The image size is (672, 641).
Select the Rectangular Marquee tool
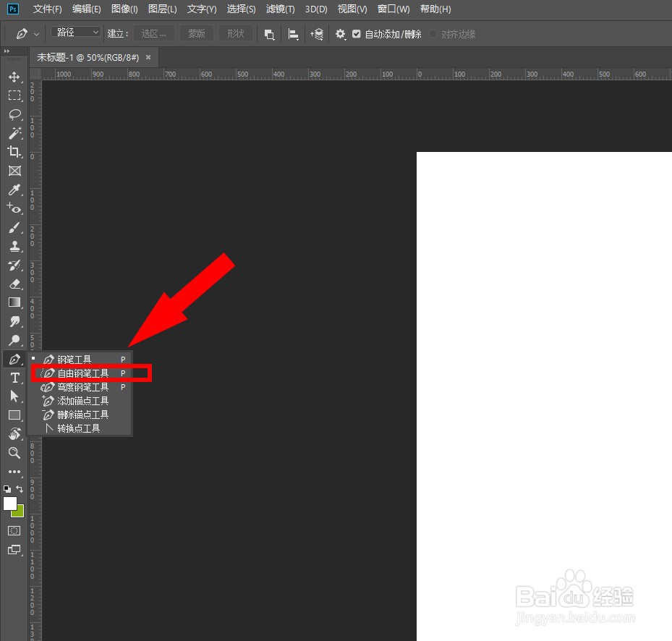14,95
